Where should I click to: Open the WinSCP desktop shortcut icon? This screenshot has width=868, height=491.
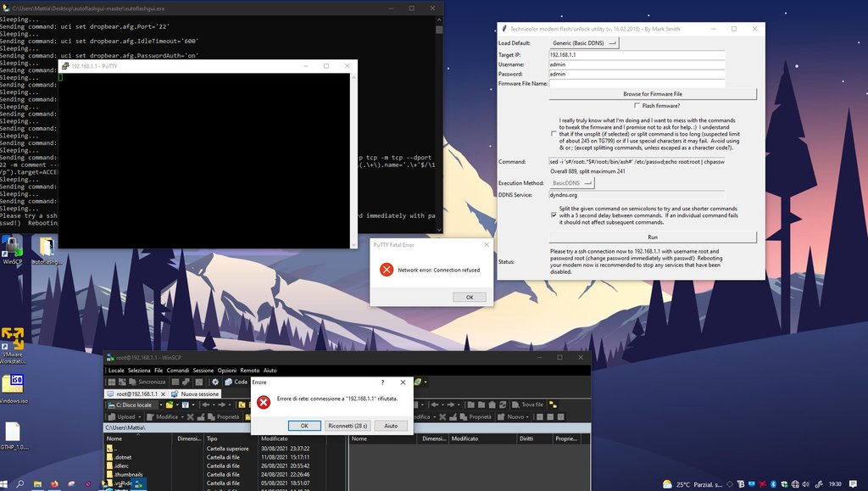12,248
